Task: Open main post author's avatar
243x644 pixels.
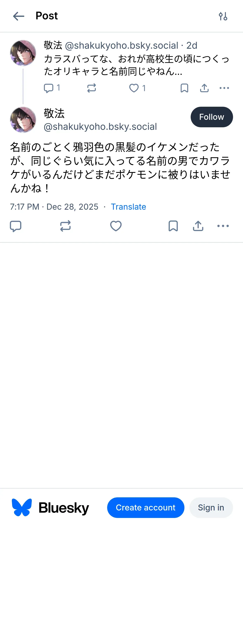Action: (x=23, y=120)
